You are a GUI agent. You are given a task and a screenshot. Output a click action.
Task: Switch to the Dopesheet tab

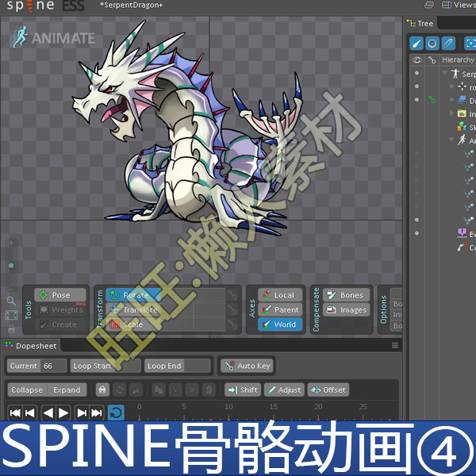31,346
